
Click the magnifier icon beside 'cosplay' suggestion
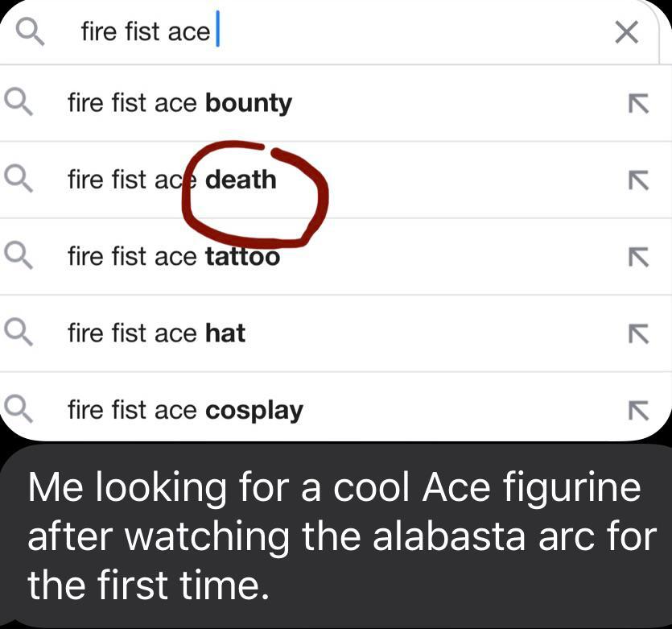pos(19,410)
